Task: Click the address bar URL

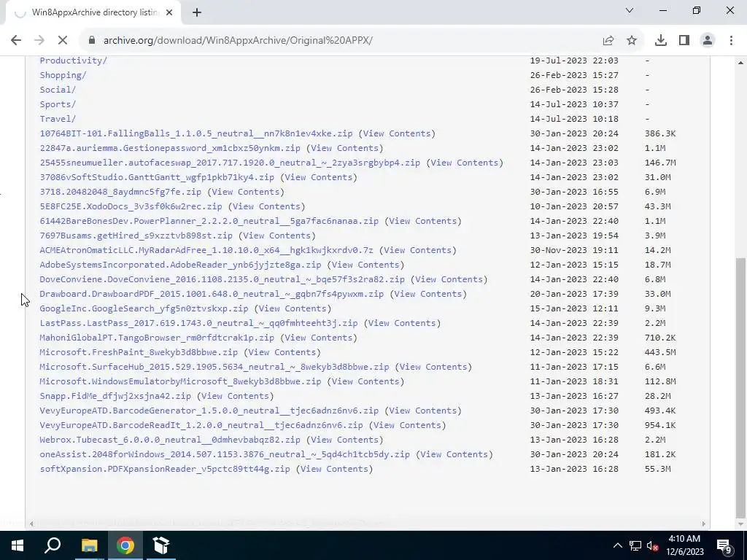Action: click(238, 41)
